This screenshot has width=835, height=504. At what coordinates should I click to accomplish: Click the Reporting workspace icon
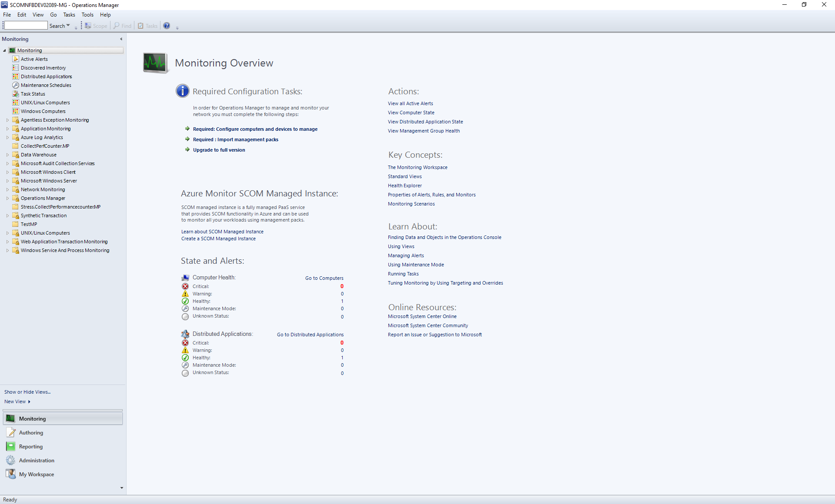(11, 446)
